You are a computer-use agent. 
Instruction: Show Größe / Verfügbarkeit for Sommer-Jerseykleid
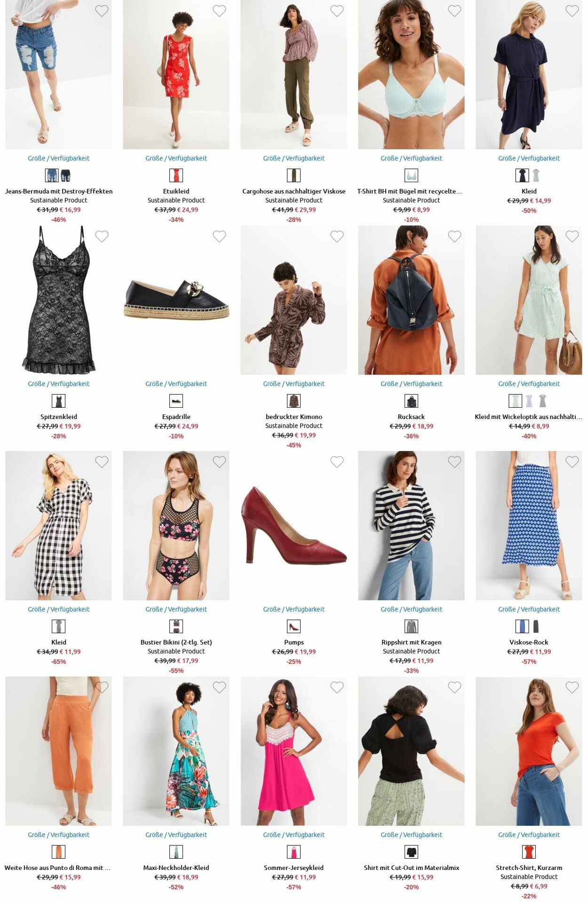click(294, 835)
